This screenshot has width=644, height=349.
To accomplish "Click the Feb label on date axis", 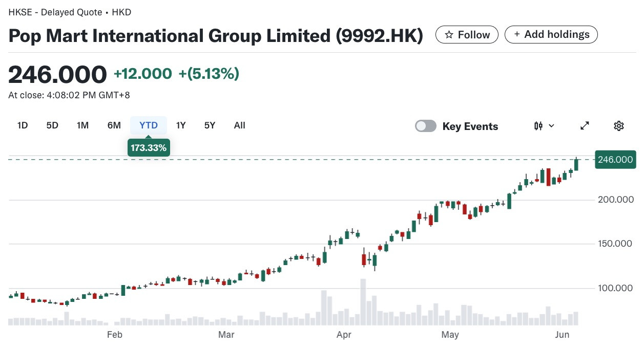I will point(114,335).
